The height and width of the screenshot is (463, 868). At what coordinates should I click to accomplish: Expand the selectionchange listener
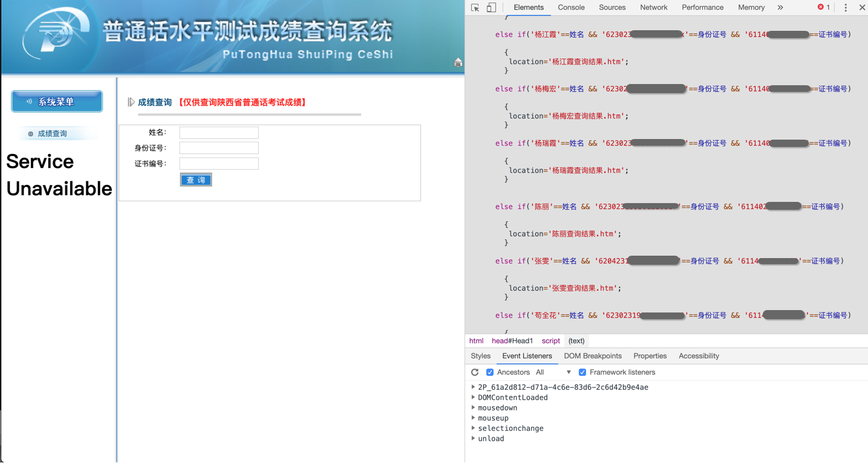point(473,429)
